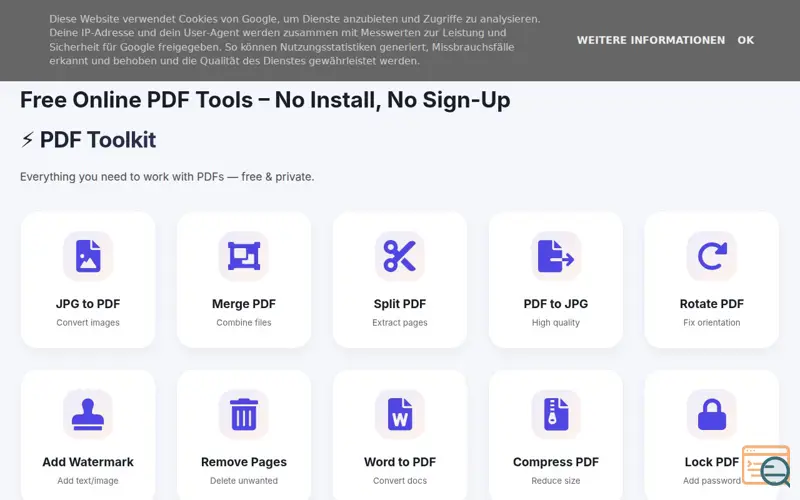Click the 'Combine files' subtitle
The width and height of the screenshot is (800, 500).
coord(244,322)
